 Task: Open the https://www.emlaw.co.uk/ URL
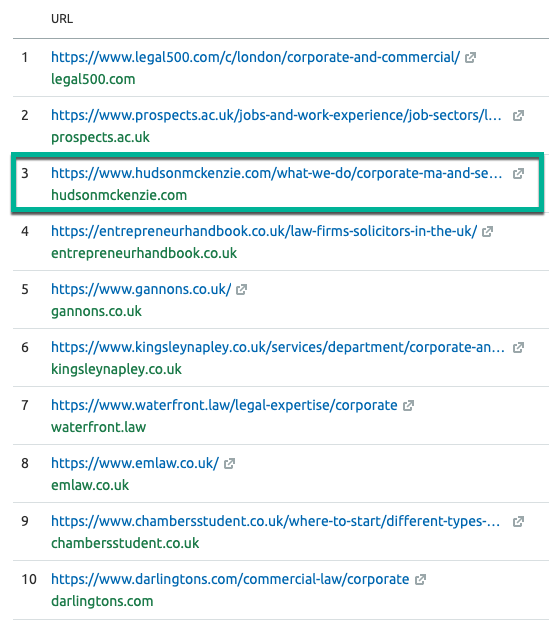[x=135, y=463]
